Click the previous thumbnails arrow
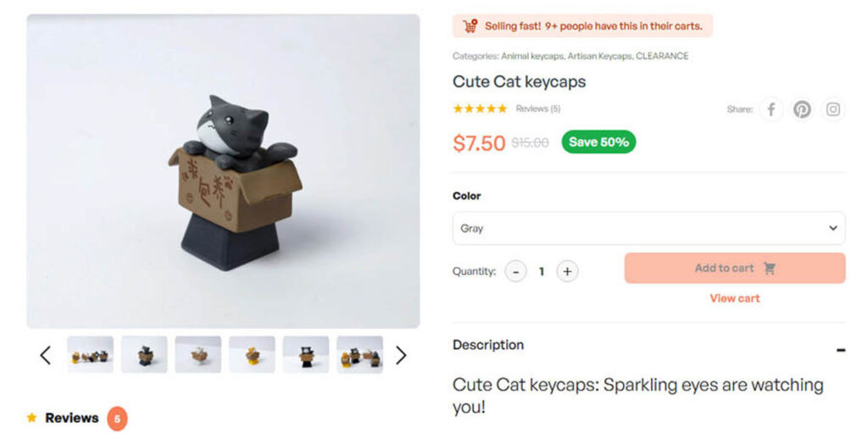Image resolution: width=868 pixels, height=438 pixels. pos(46,355)
